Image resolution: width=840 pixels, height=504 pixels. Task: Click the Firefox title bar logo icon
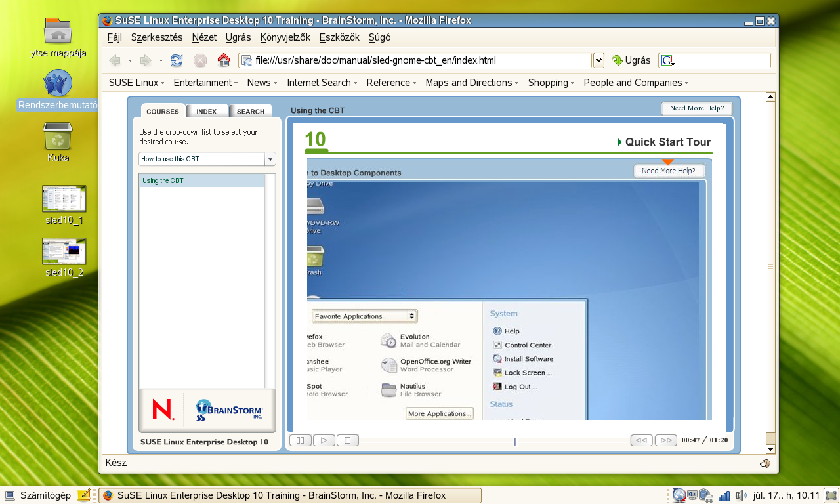(108, 20)
